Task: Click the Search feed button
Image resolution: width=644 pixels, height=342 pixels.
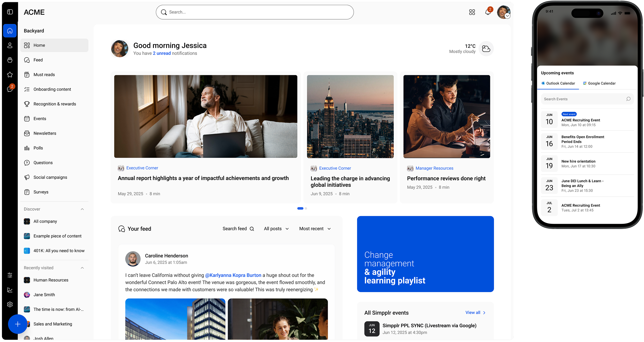Action: click(238, 229)
